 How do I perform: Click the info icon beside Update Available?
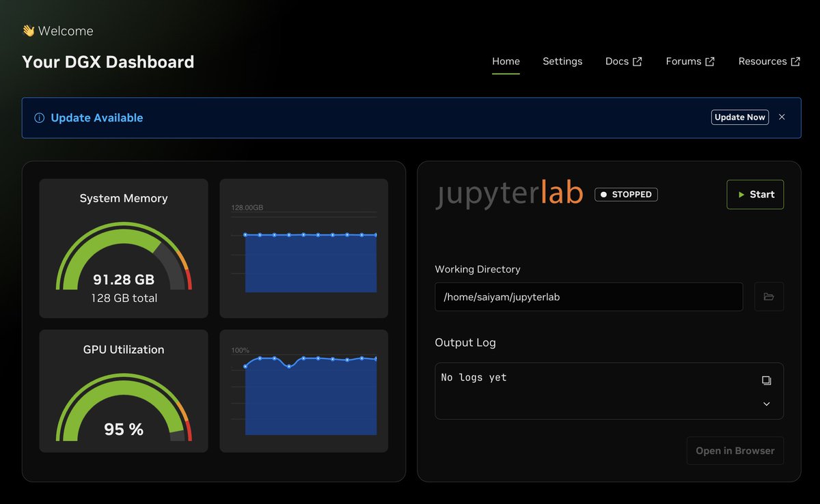[x=39, y=118]
